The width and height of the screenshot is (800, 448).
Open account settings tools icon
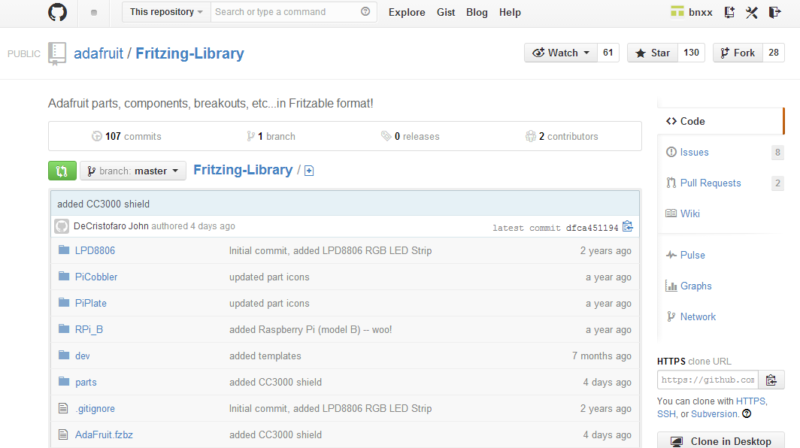coord(752,12)
